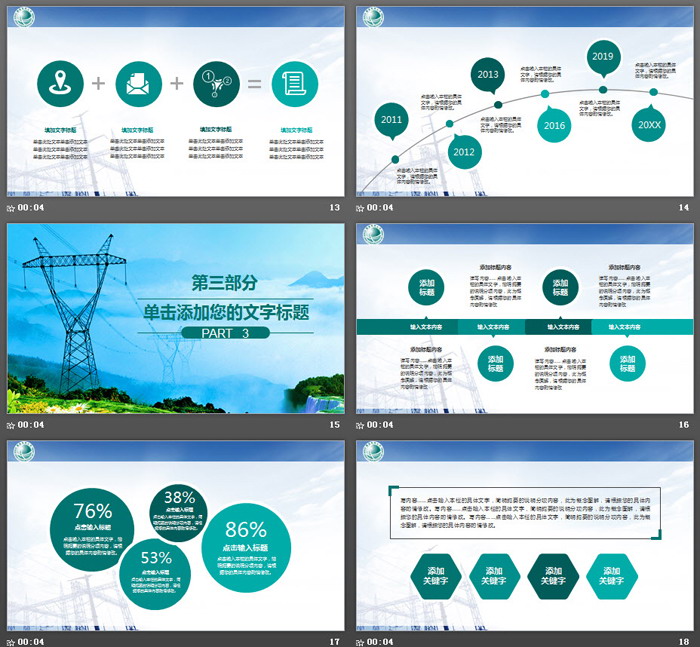
Task: Select slide 15 with power tower photo
Action: [175, 317]
